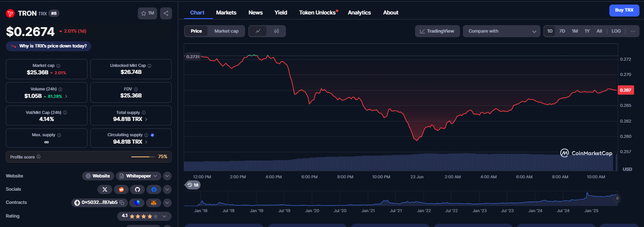Click the 0.2731 chart start label
This screenshot has height=227, width=644.
tap(192, 57)
